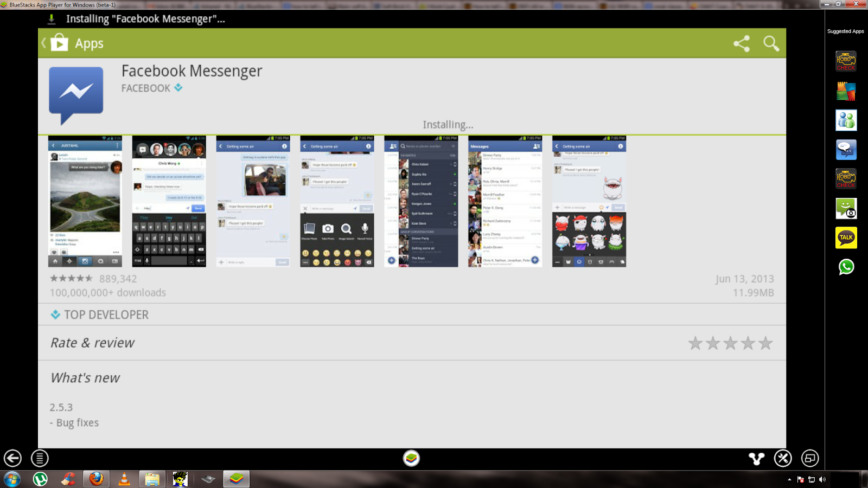
Task: Open the OBD Check app beneath the blue chat bubble app
Action: [x=846, y=179]
